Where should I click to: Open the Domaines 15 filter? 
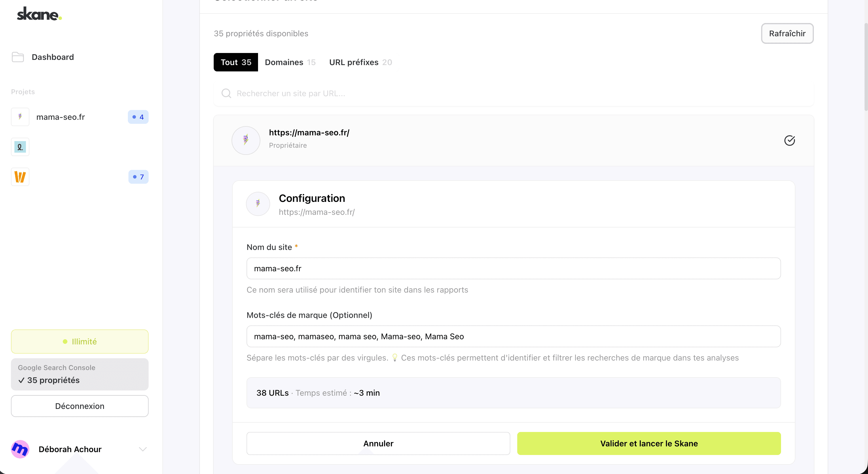point(290,62)
